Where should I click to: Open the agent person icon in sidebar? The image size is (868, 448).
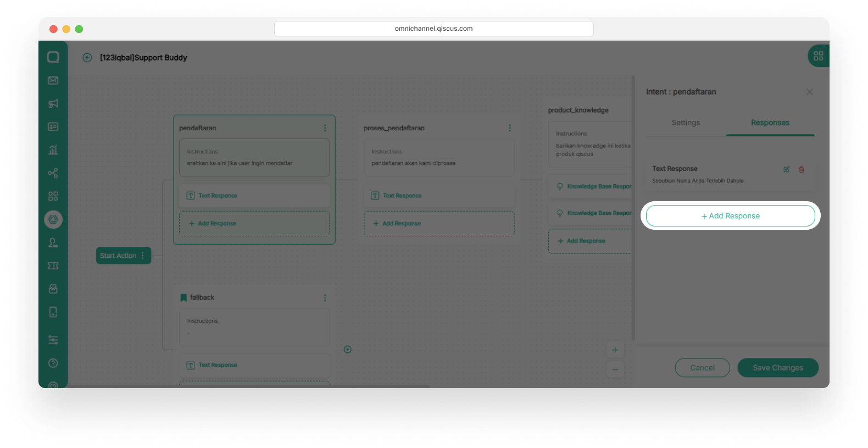[53, 242]
